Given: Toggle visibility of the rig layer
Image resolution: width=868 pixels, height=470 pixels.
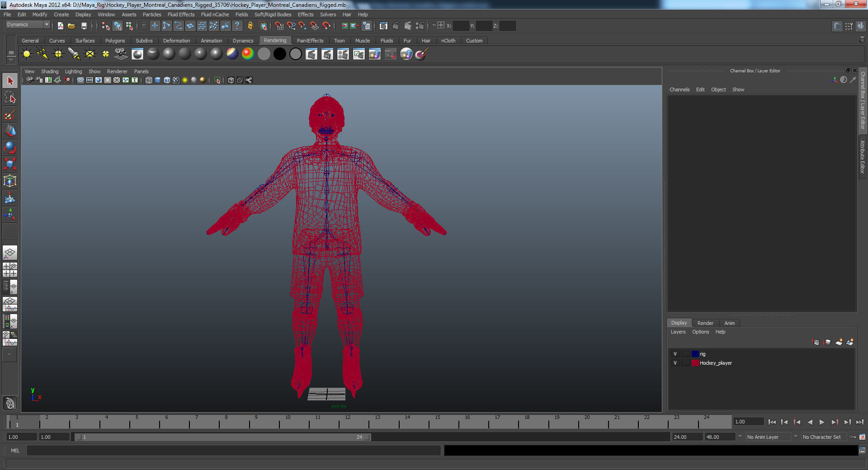Looking at the screenshot, I should pyautogui.click(x=675, y=354).
